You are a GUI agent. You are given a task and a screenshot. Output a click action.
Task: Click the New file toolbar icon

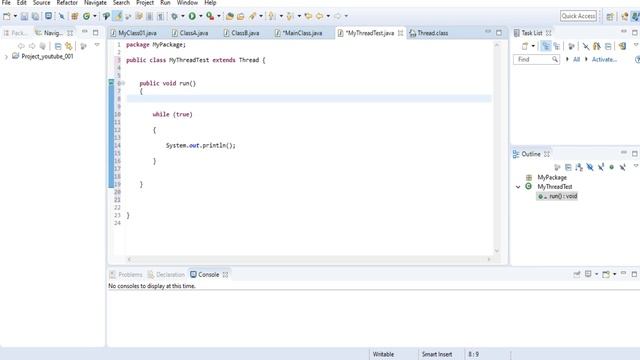[x=7, y=16]
